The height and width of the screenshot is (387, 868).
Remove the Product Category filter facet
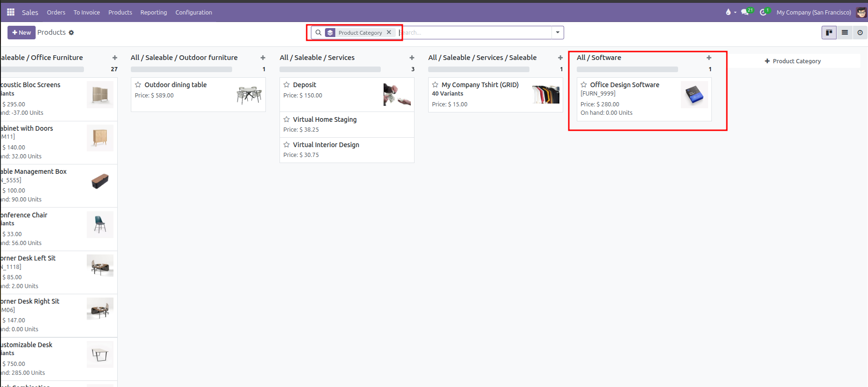pos(389,32)
